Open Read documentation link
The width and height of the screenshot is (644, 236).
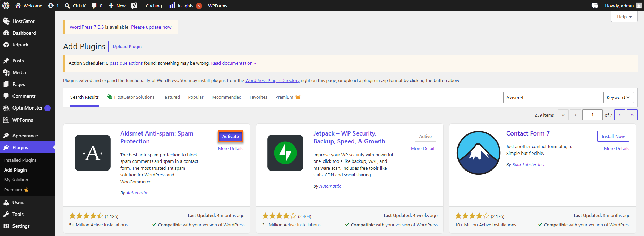tap(233, 63)
